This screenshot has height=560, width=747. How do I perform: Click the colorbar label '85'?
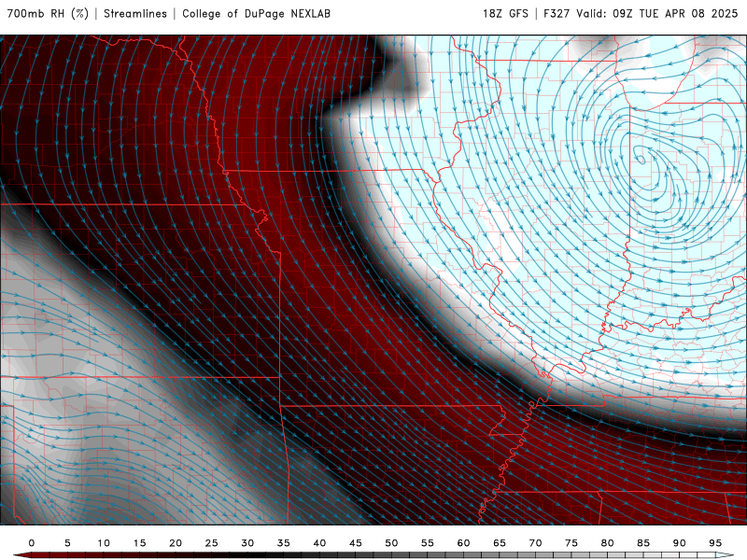[x=643, y=543]
